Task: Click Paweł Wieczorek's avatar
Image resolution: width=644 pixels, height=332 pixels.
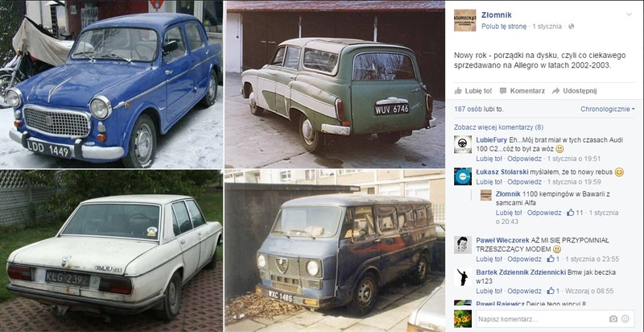Action: pos(463,245)
